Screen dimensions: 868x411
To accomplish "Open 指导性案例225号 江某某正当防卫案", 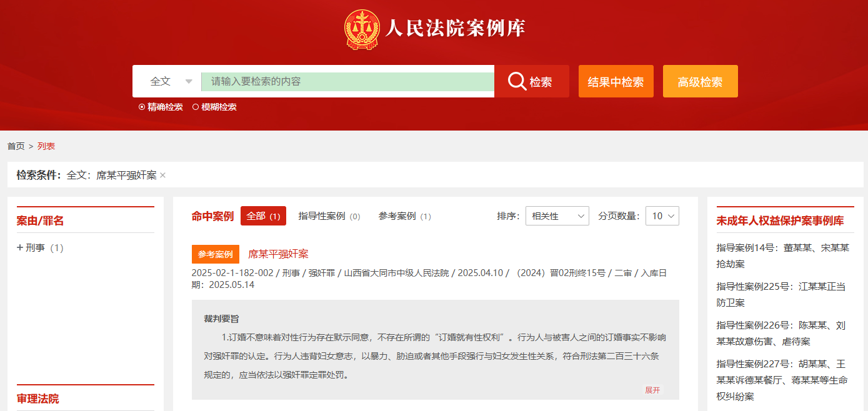I will (x=781, y=294).
